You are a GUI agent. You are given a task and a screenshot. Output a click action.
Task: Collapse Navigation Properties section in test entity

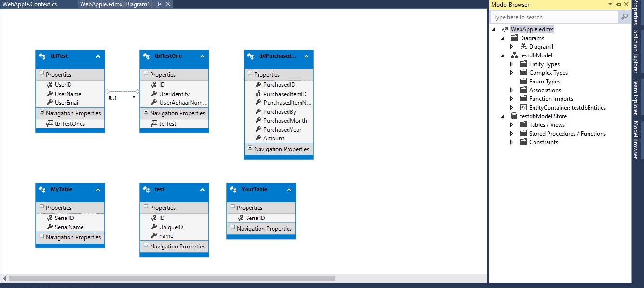click(x=145, y=246)
